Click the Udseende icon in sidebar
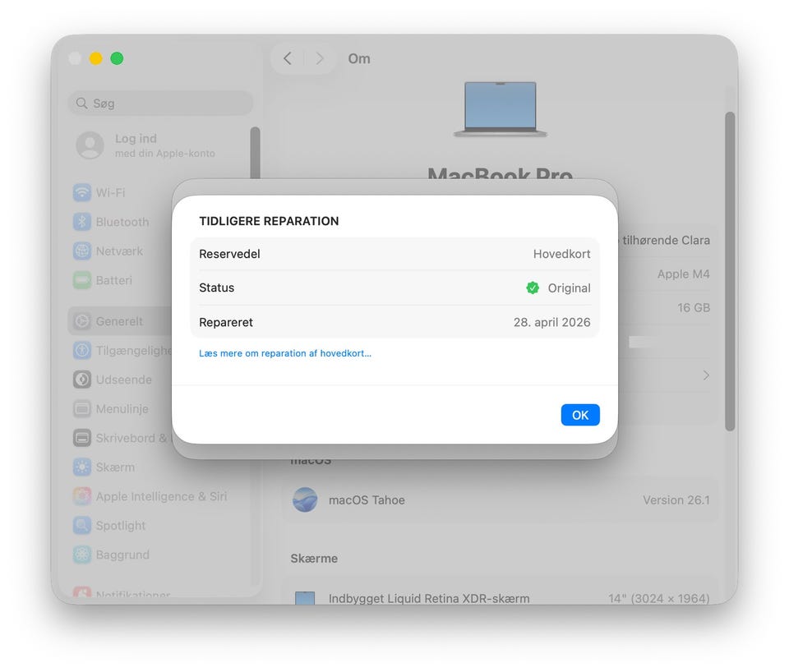 [x=82, y=380]
